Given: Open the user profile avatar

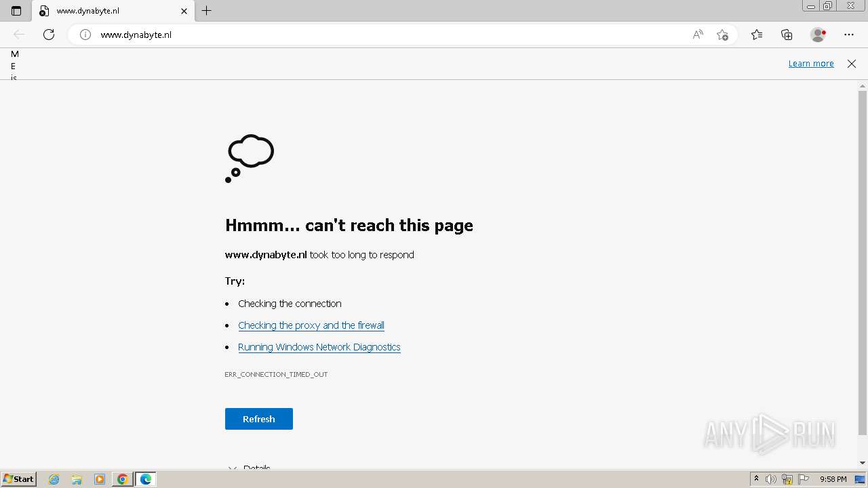Looking at the screenshot, I should click(818, 35).
